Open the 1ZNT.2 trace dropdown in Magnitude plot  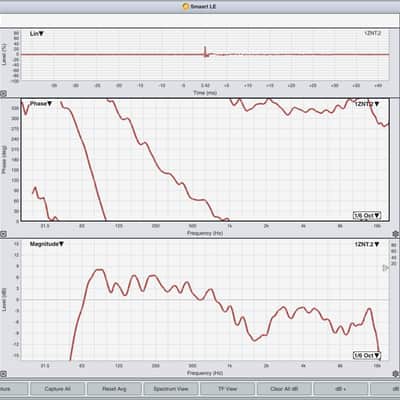coord(367,244)
